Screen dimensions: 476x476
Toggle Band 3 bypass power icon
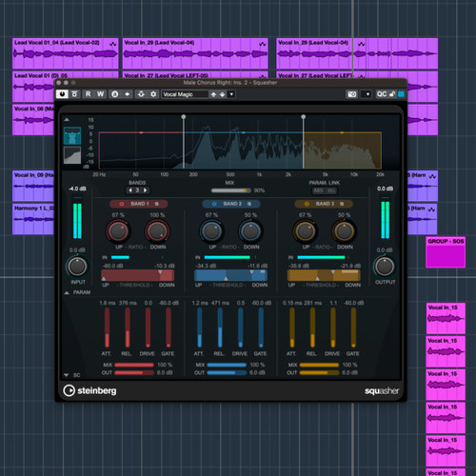tap(307, 204)
